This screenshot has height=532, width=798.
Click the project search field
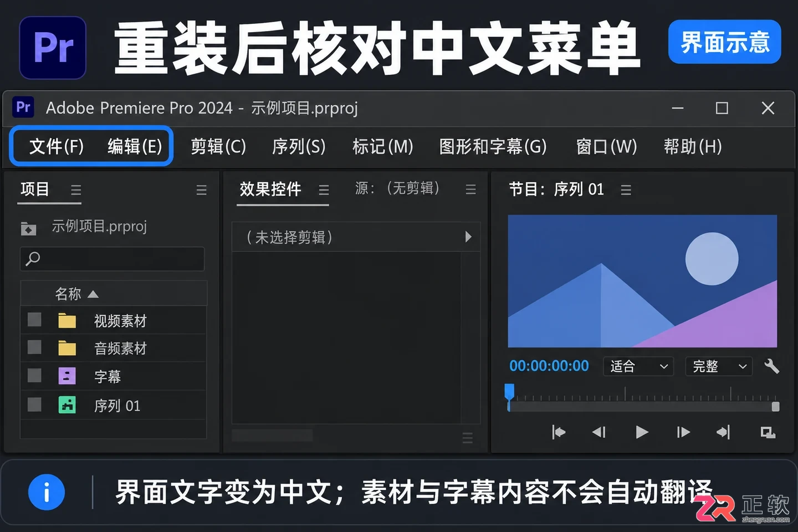pos(112,259)
